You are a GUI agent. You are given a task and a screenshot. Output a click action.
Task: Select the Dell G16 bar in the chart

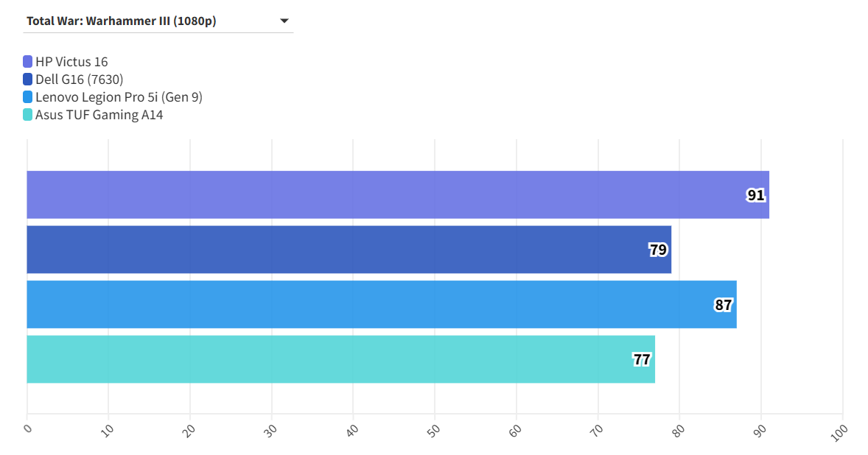332,250
